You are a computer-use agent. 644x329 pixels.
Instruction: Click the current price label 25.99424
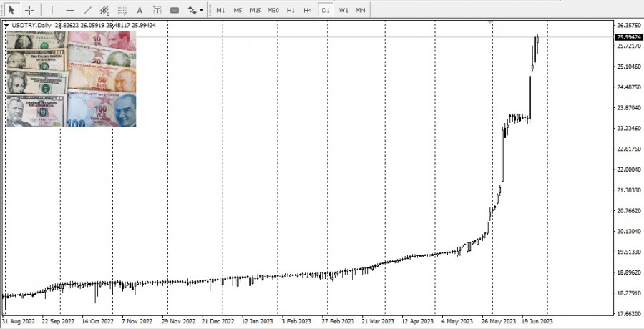627,37
